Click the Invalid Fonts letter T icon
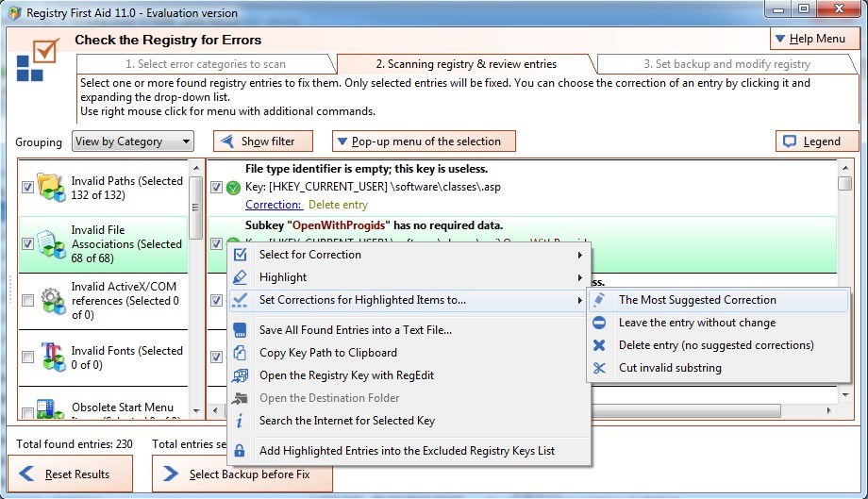Viewport: 868px width, 499px height. point(53,357)
